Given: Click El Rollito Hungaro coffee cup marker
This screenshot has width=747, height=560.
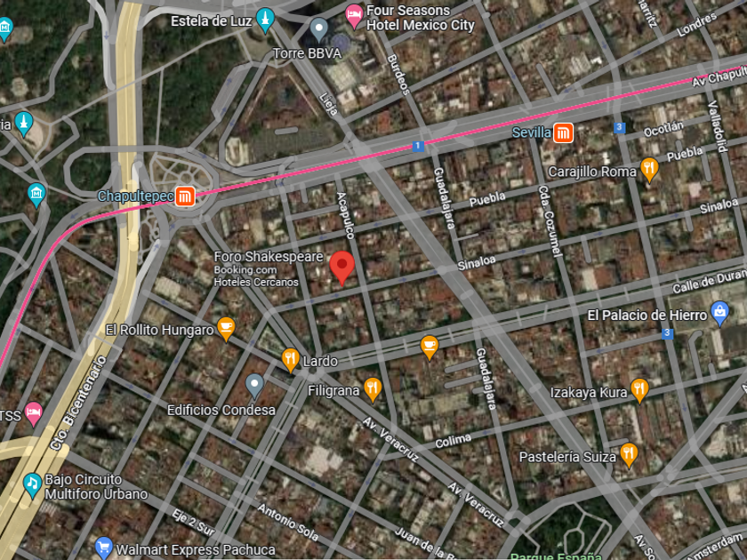Looking at the screenshot, I should [x=226, y=329].
